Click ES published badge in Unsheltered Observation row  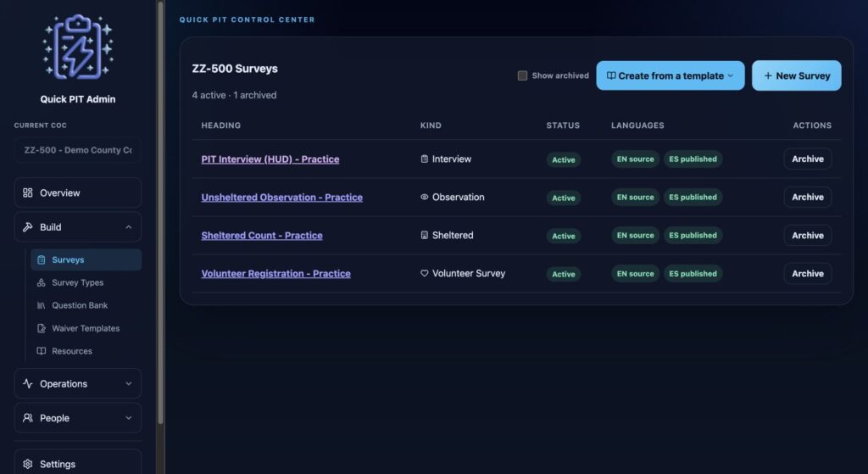click(x=693, y=197)
